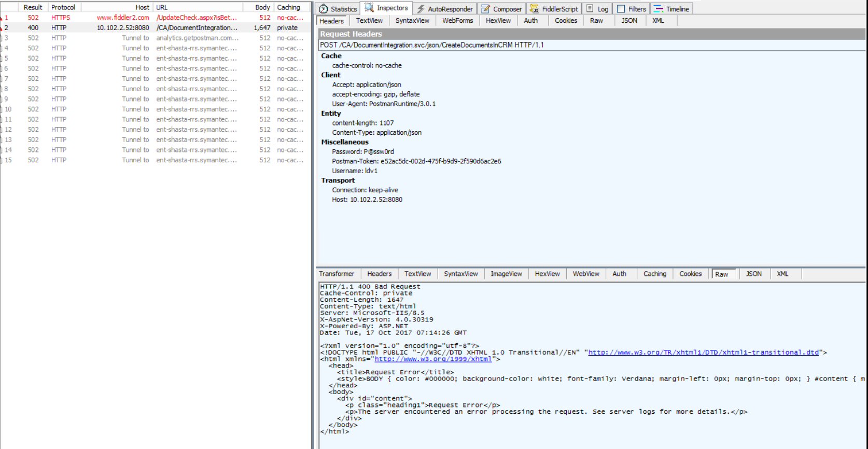Follow the www.w3.org/1999/xhtml link
The image size is (868, 449).
click(432, 359)
